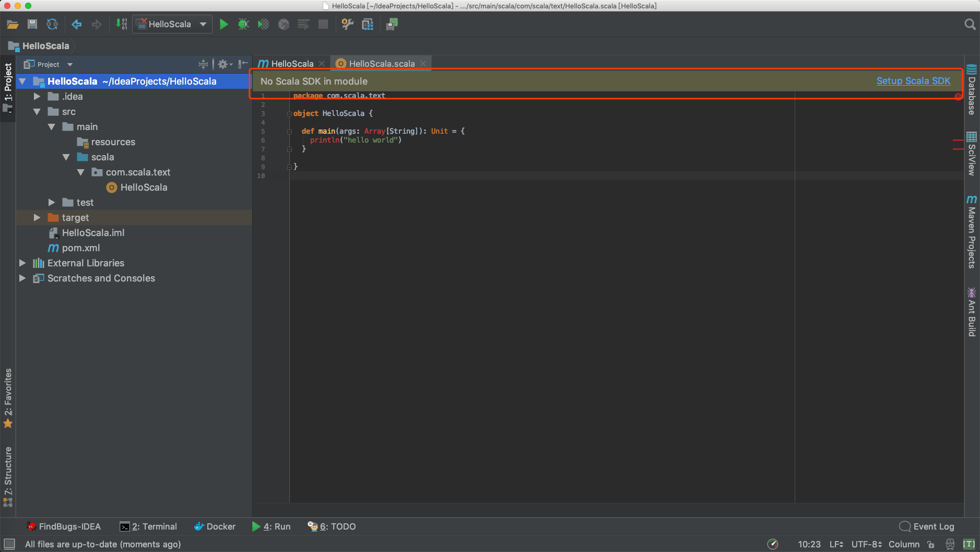Navigate back with the blue arrow
Image resolution: width=980 pixels, height=552 pixels.
[77, 24]
